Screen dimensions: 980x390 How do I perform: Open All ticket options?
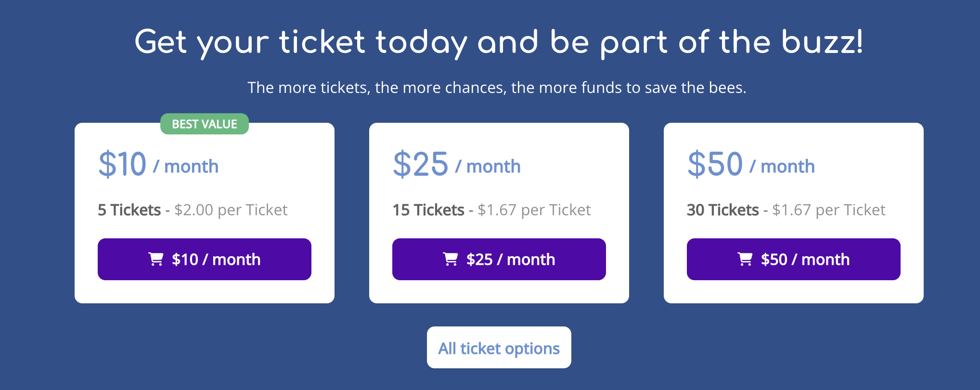pyautogui.click(x=499, y=348)
